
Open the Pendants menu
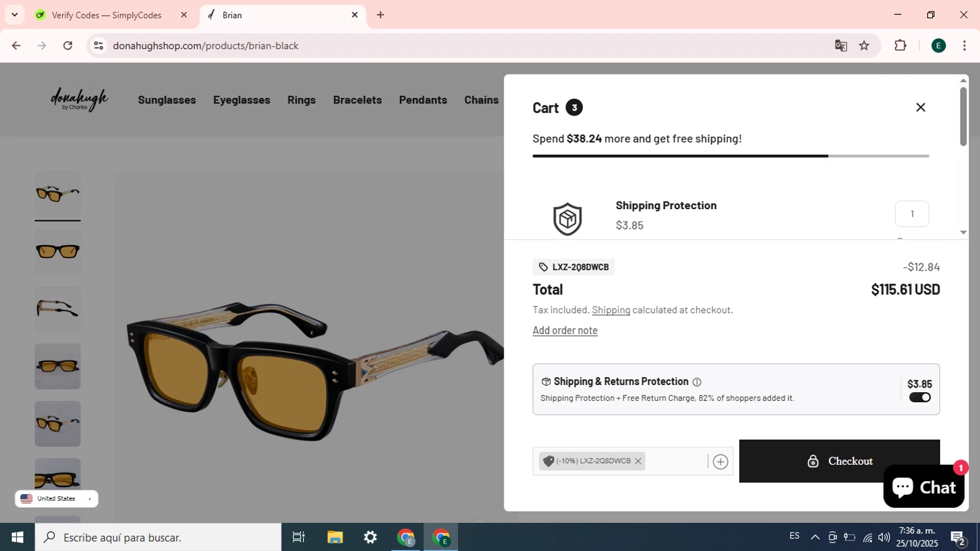[x=423, y=100]
